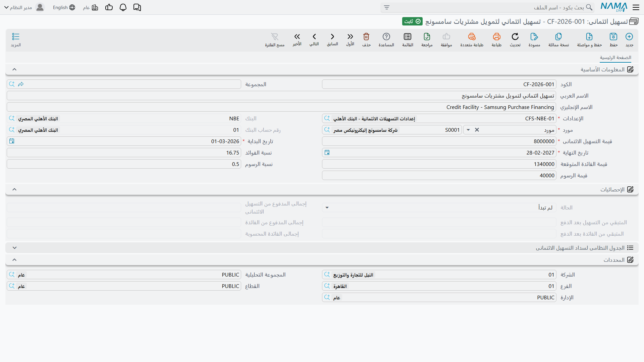The image size is (644, 362).
Task: Open the calendar for تاريخ النهاية
Action: click(x=327, y=153)
